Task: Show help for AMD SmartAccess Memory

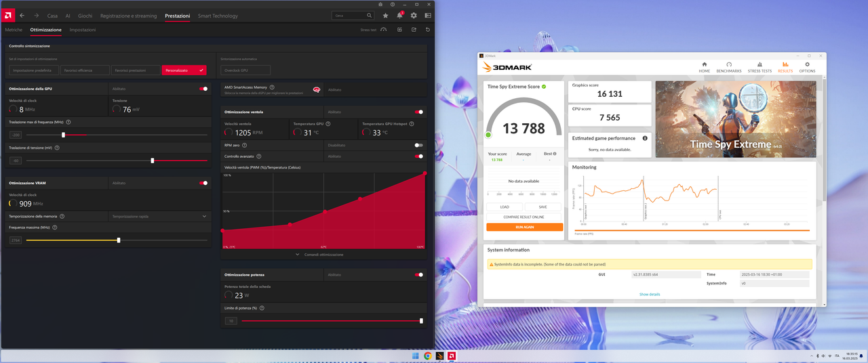Action: 272,87
